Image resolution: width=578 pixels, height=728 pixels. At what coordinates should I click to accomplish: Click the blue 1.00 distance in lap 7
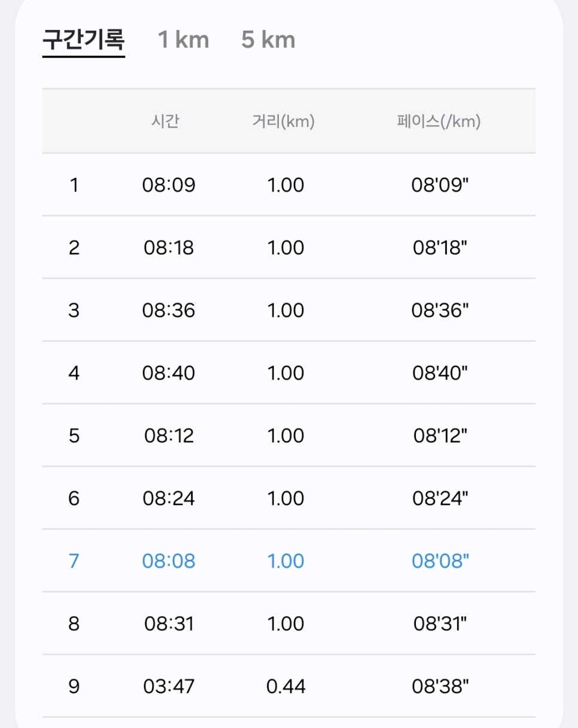[x=286, y=561]
